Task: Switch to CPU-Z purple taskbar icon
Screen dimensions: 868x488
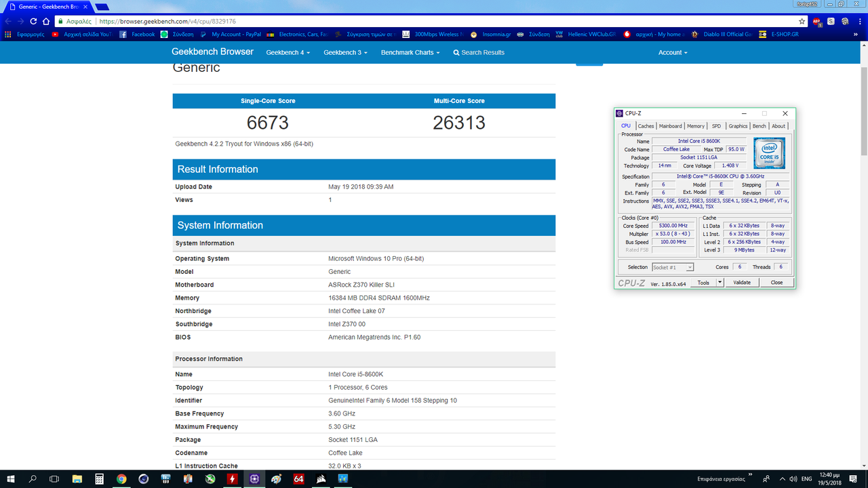Action: (x=254, y=479)
